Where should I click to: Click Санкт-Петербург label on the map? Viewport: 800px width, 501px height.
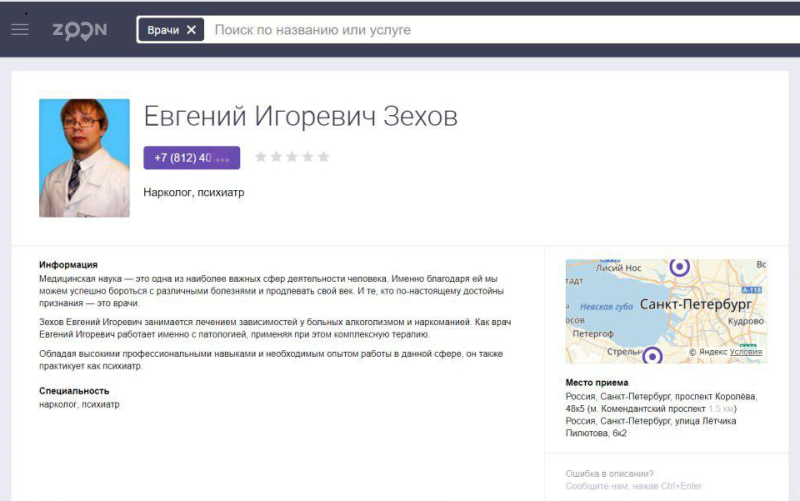(x=698, y=303)
